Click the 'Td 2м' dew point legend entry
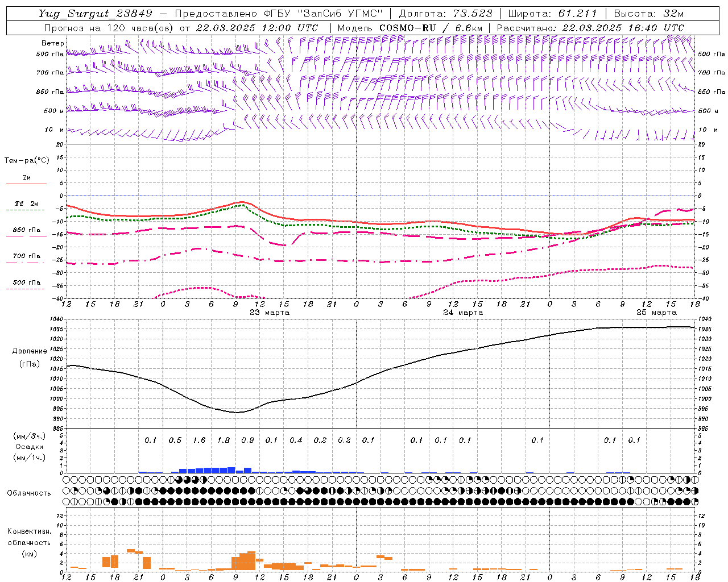The image size is (728, 582). (x=27, y=203)
